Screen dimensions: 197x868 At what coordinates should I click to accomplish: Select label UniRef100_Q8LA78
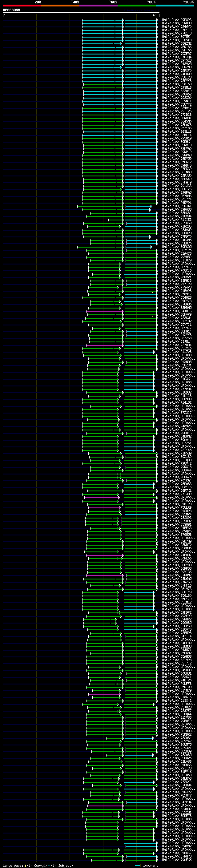coord(177,125)
